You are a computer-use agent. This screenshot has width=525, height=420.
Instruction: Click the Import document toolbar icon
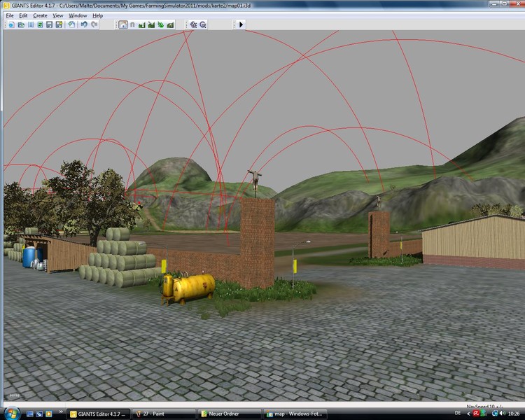[31, 24]
